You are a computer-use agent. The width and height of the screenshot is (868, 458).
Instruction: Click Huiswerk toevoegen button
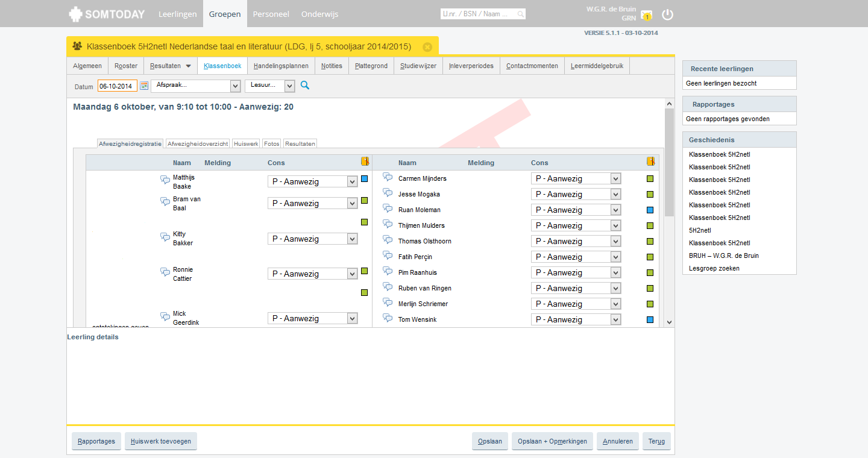[161, 441]
